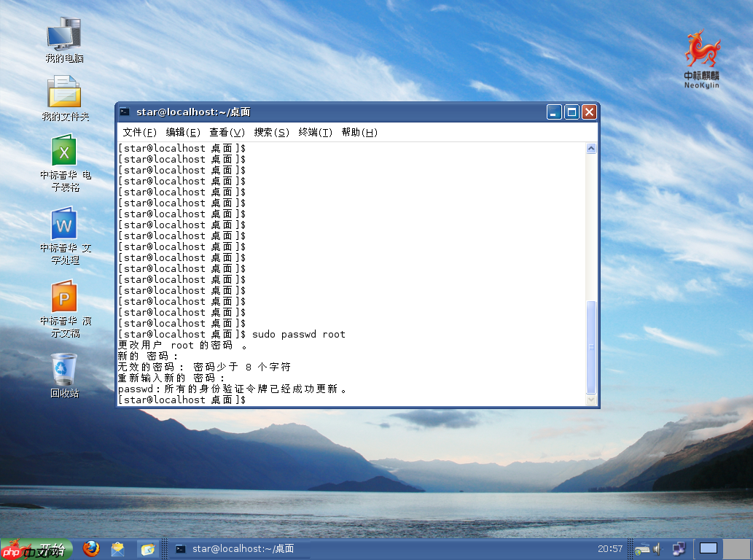The height and width of the screenshot is (560, 753).
Task: Open the file manager icon on taskbar
Action: (147, 549)
